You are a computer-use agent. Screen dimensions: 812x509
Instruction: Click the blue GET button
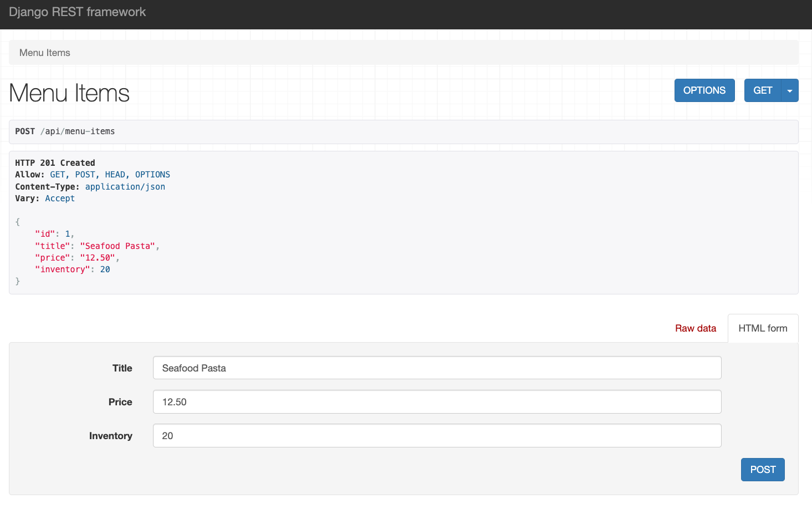pyautogui.click(x=762, y=90)
